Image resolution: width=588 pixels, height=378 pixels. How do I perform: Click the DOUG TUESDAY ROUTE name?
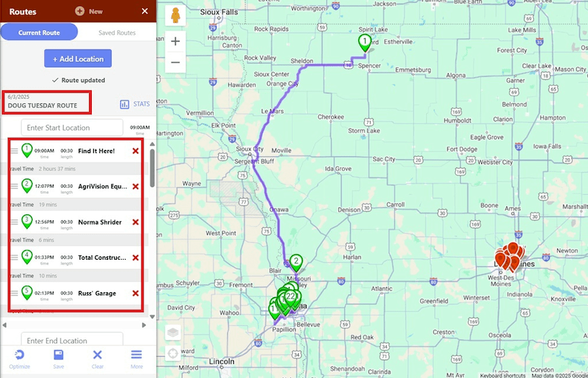click(42, 105)
